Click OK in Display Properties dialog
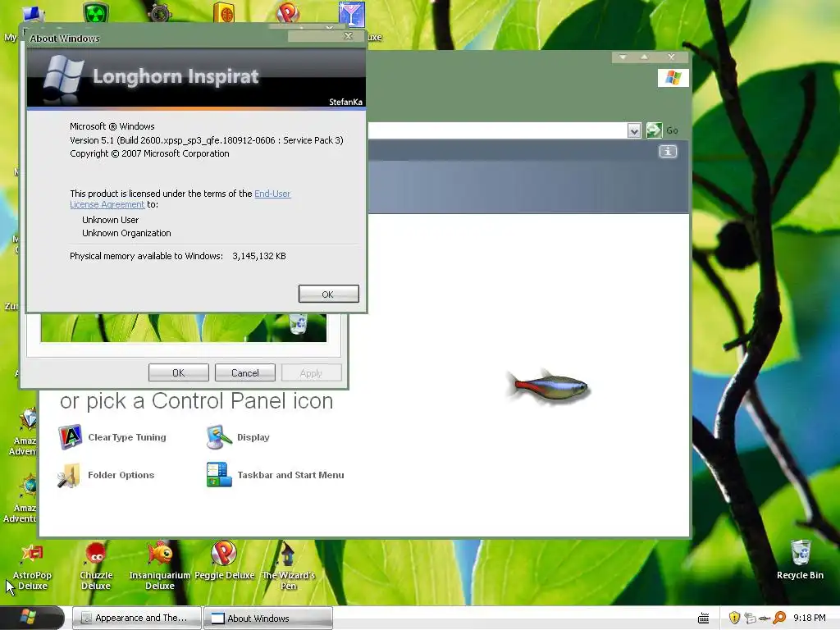 coord(178,373)
